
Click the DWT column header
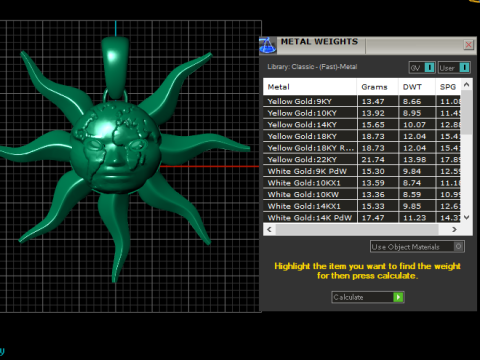417,87
